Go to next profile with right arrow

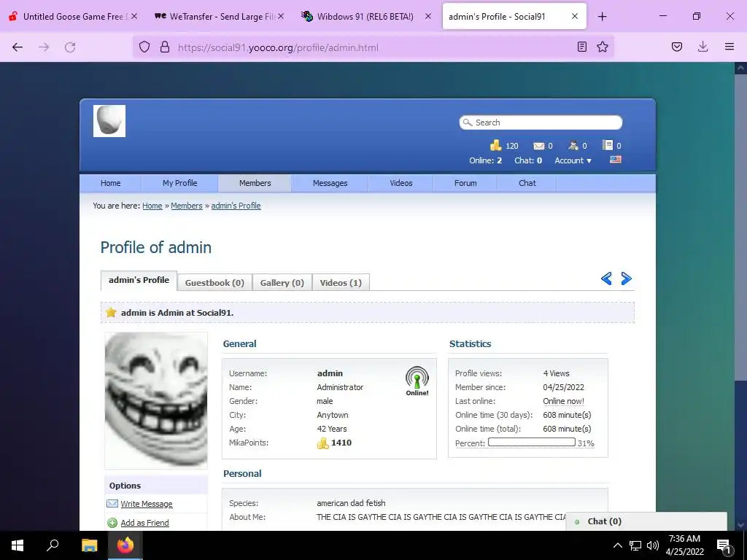[x=627, y=279]
